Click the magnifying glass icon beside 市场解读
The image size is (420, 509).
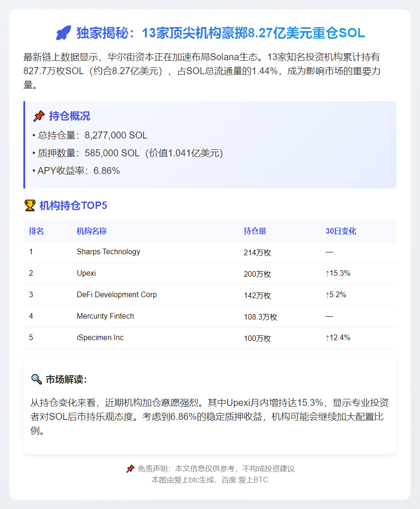pos(36,379)
